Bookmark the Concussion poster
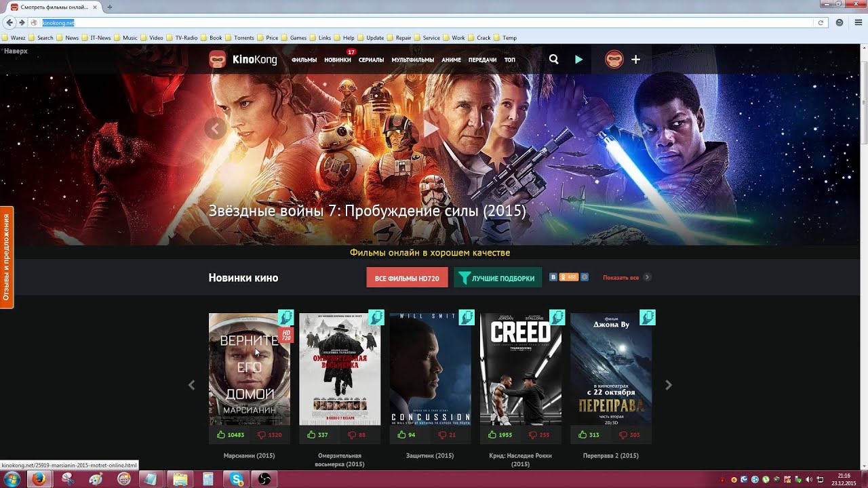This screenshot has width=868, height=488. coord(466,317)
